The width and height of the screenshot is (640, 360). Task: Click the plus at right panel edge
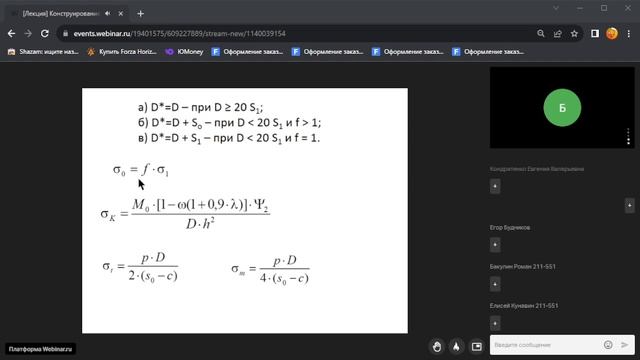tap(629, 205)
